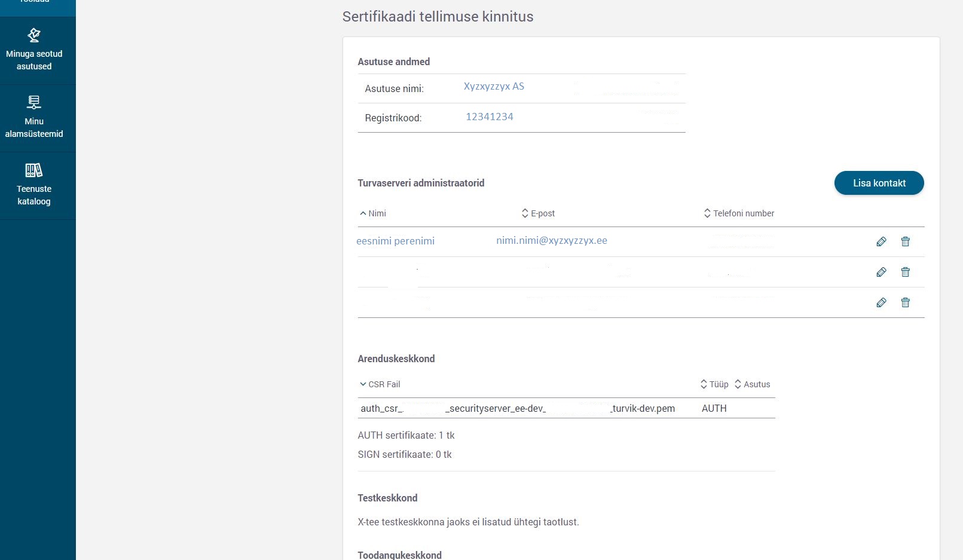Screen dimensions: 963x560
Task: Click the Xyzxyzzyx AS organization name
Action: 494,86
